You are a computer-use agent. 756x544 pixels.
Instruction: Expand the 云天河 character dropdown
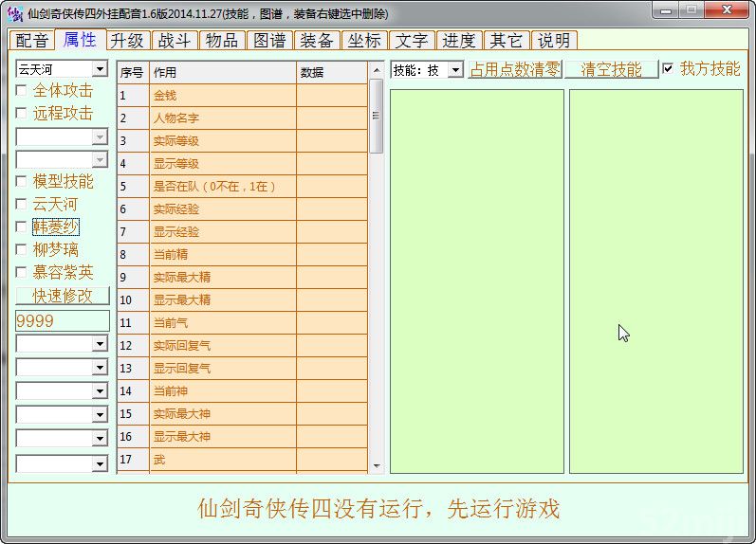(x=100, y=69)
